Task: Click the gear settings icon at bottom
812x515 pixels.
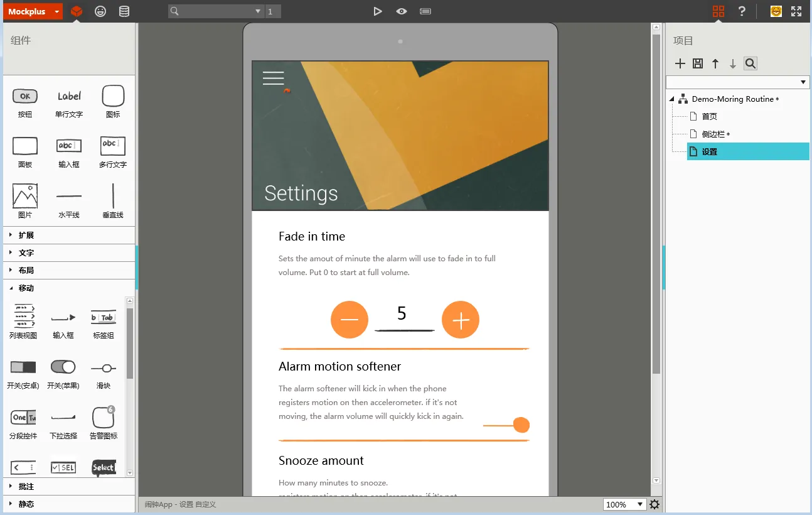Action: (x=654, y=504)
